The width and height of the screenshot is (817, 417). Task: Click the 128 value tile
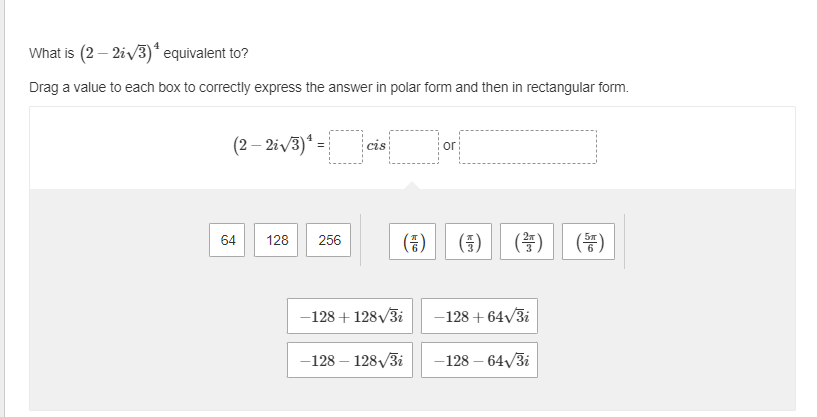point(278,240)
